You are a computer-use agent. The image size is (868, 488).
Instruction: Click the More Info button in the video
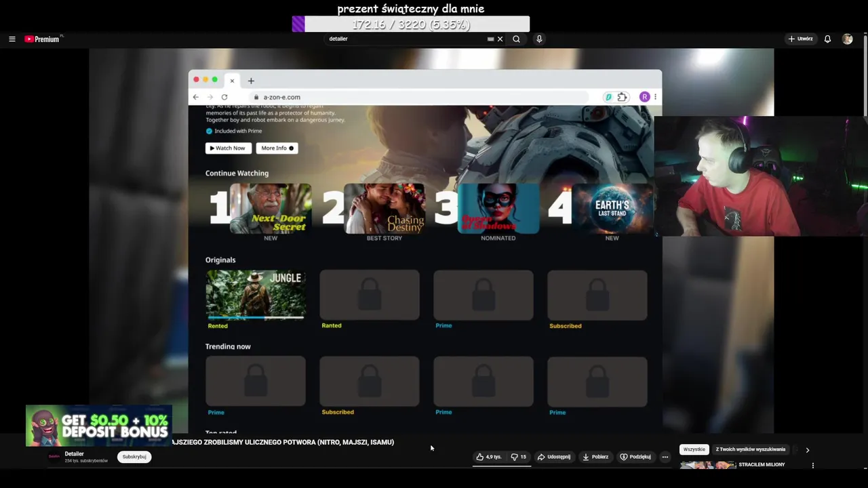click(277, 148)
